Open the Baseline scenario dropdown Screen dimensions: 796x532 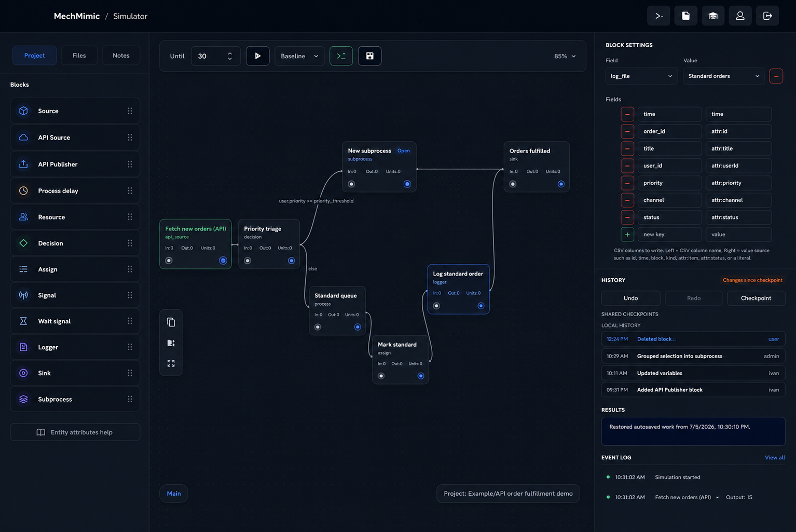[299, 56]
